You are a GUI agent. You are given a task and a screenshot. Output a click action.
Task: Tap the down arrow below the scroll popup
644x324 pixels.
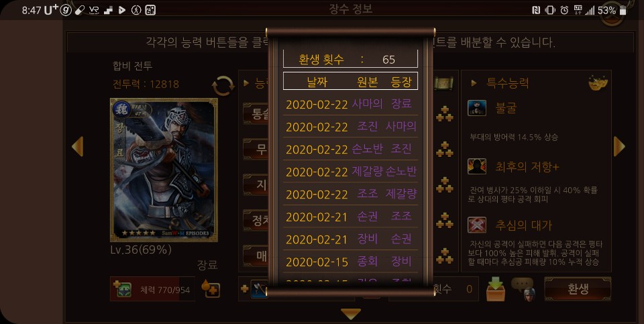(x=351, y=314)
